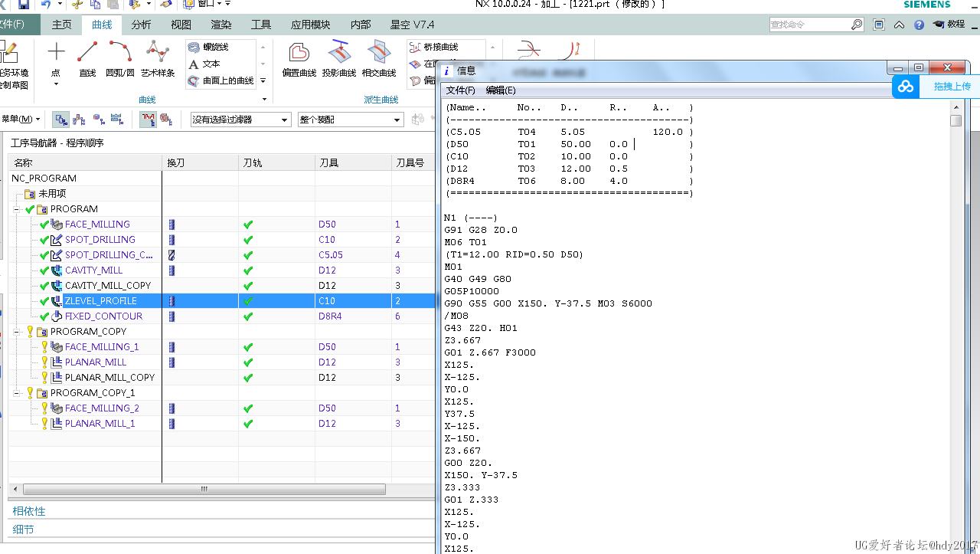Expand the curve gallery more arrow
Image resolution: width=980 pixels, height=554 pixels.
coord(263,80)
